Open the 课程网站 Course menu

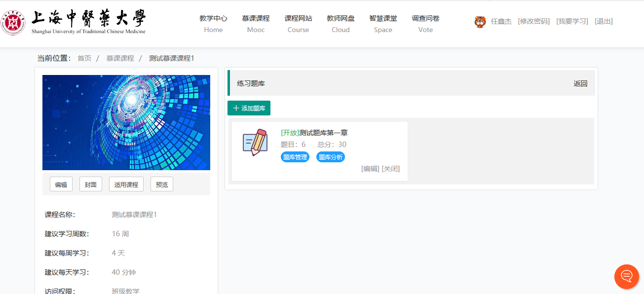tap(298, 24)
